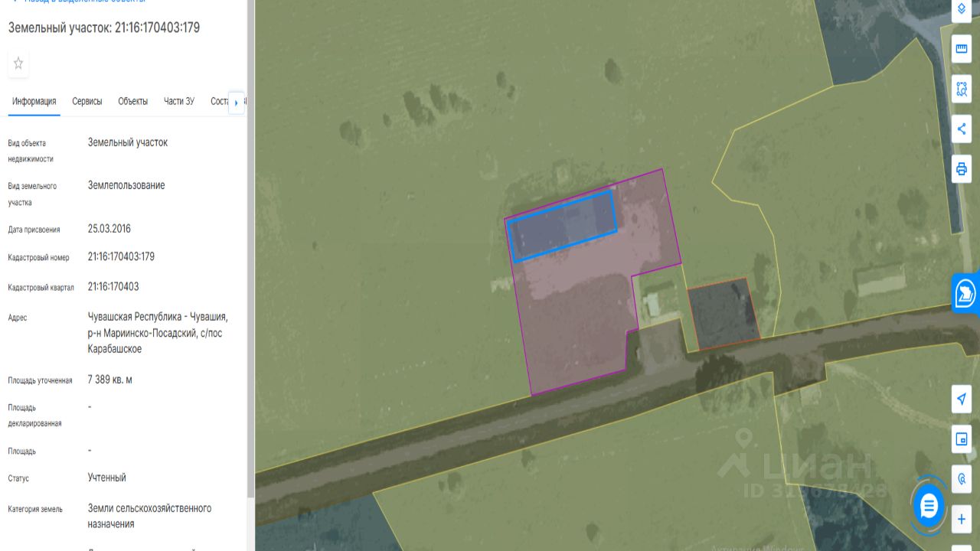Image resolution: width=980 pixels, height=551 pixels.
Task: Open the Сервисы tab
Action: click(x=87, y=101)
